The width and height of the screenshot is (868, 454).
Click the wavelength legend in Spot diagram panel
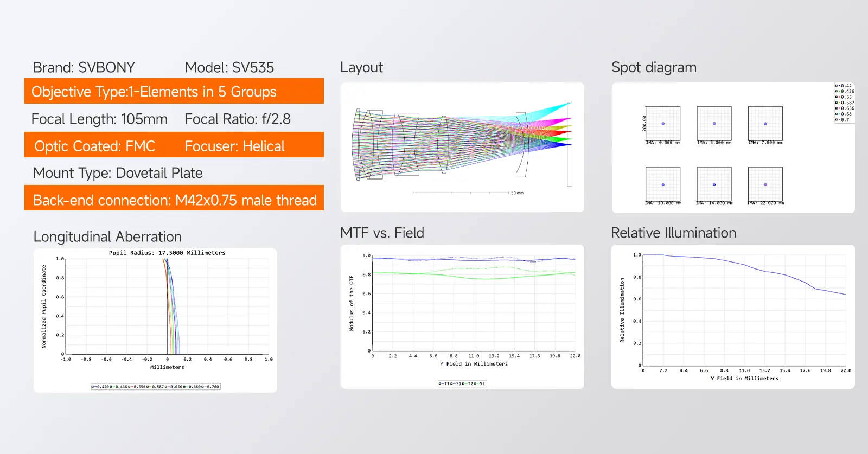844,103
